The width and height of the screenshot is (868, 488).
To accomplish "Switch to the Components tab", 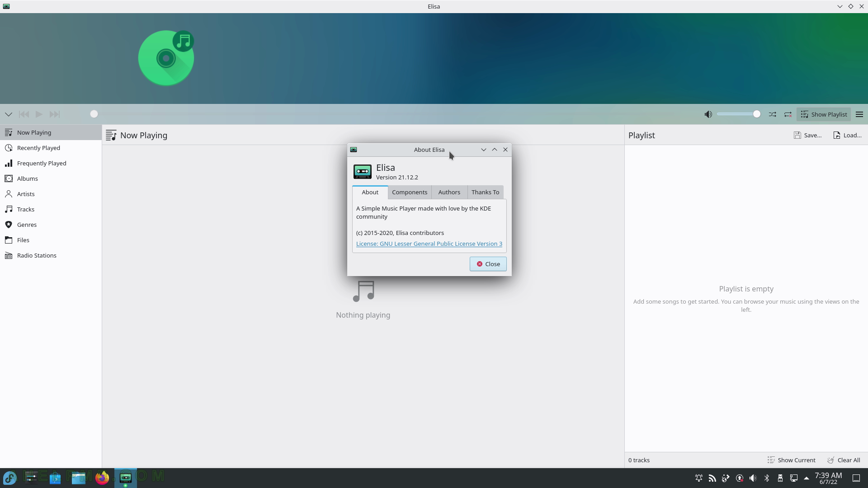I will pyautogui.click(x=410, y=192).
